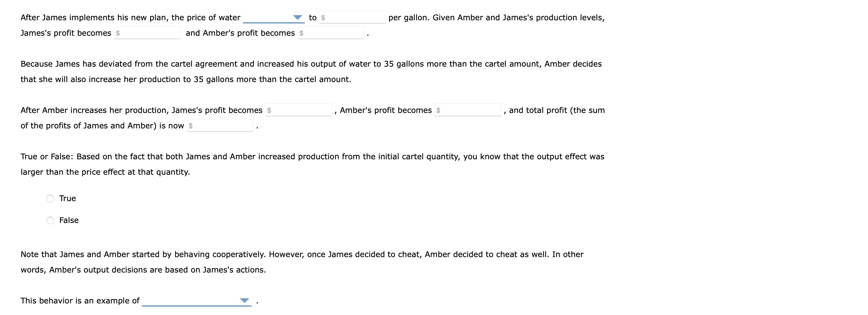Click Amber's profit input after James's plan
The height and width of the screenshot is (315, 868).
tap(331, 32)
